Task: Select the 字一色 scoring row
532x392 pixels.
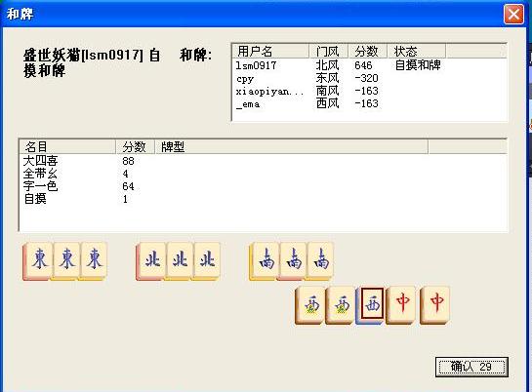Action: (x=263, y=186)
